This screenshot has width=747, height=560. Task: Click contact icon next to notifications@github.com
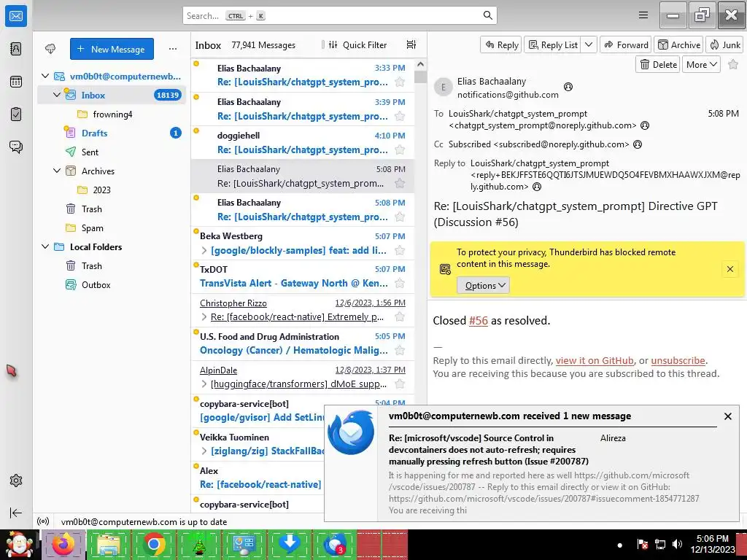(568, 87)
